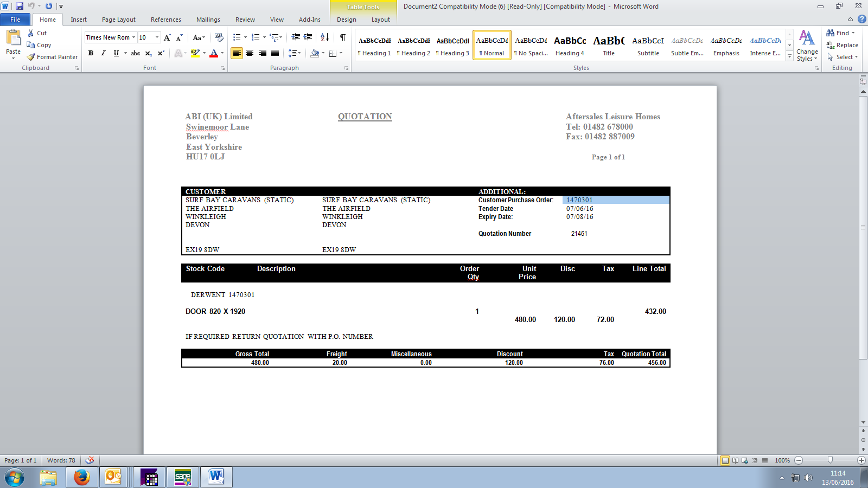Toggle subscript formatting

coord(148,53)
